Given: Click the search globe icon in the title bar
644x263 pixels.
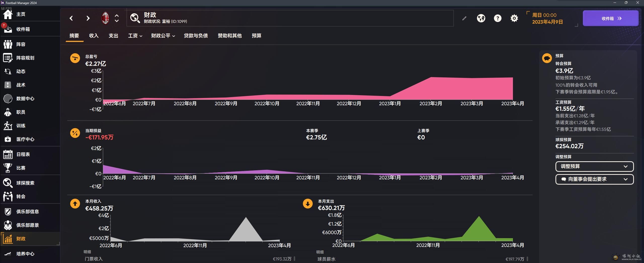Looking at the screenshot, I should (x=135, y=18).
